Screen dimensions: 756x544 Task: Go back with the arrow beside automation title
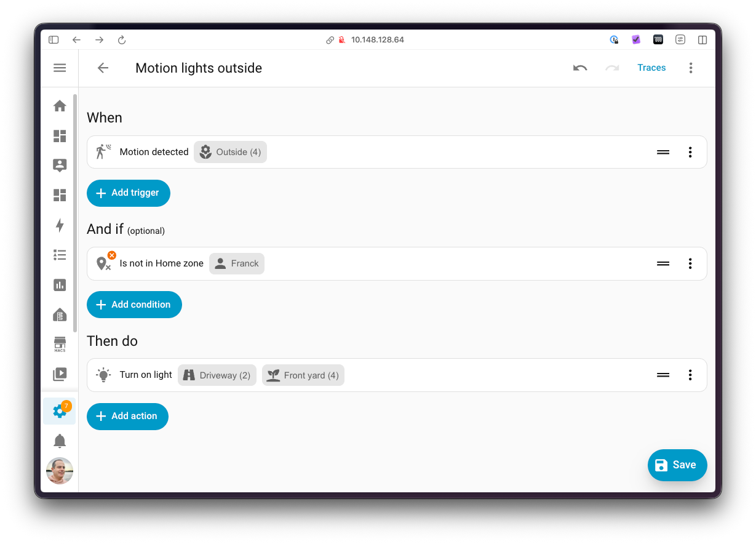pos(103,68)
